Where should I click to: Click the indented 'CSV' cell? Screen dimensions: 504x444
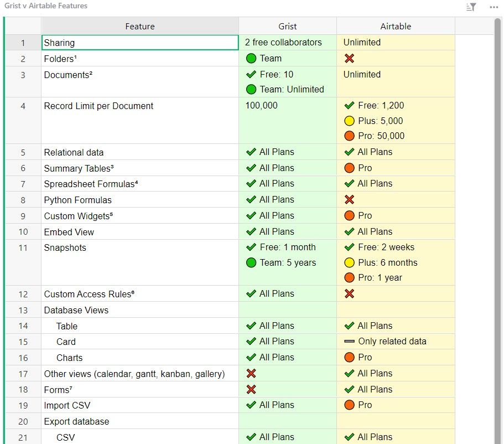(140, 437)
